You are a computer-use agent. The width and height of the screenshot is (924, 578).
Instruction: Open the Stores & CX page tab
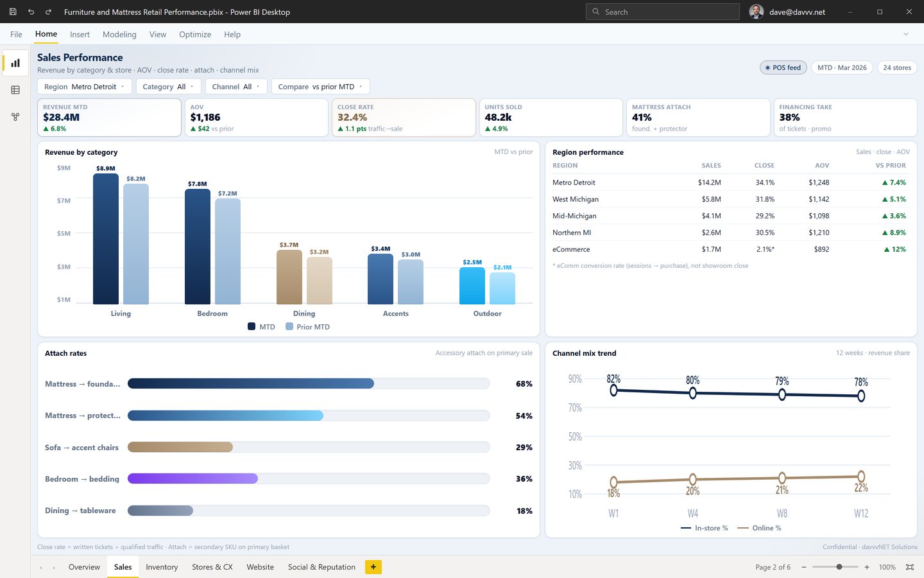pyautogui.click(x=212, y=567)
